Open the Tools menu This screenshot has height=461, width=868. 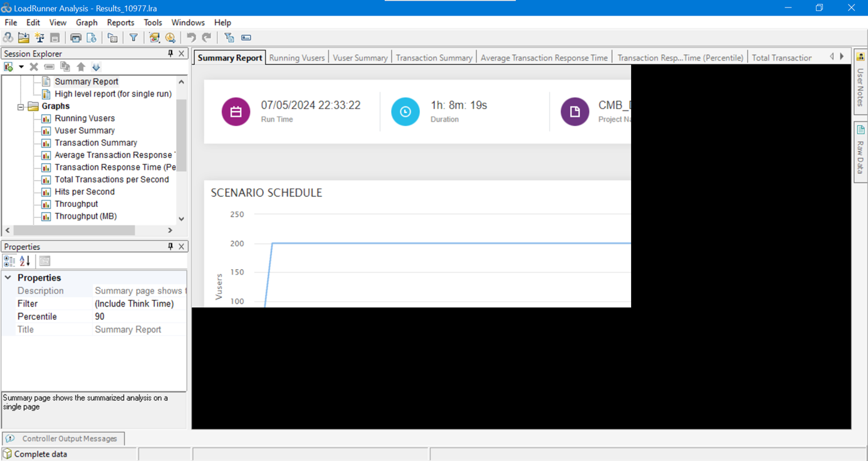tap(153, 23)
